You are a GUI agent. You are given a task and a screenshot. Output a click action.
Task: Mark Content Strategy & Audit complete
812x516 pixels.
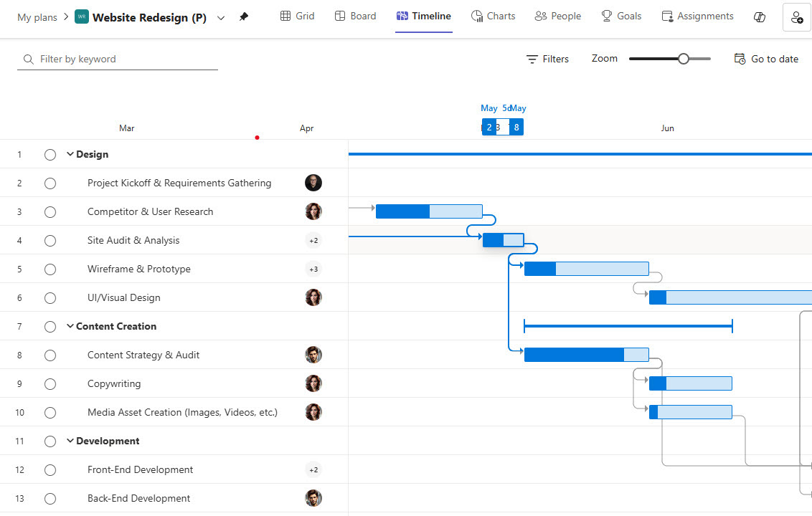tap(50, 355)
